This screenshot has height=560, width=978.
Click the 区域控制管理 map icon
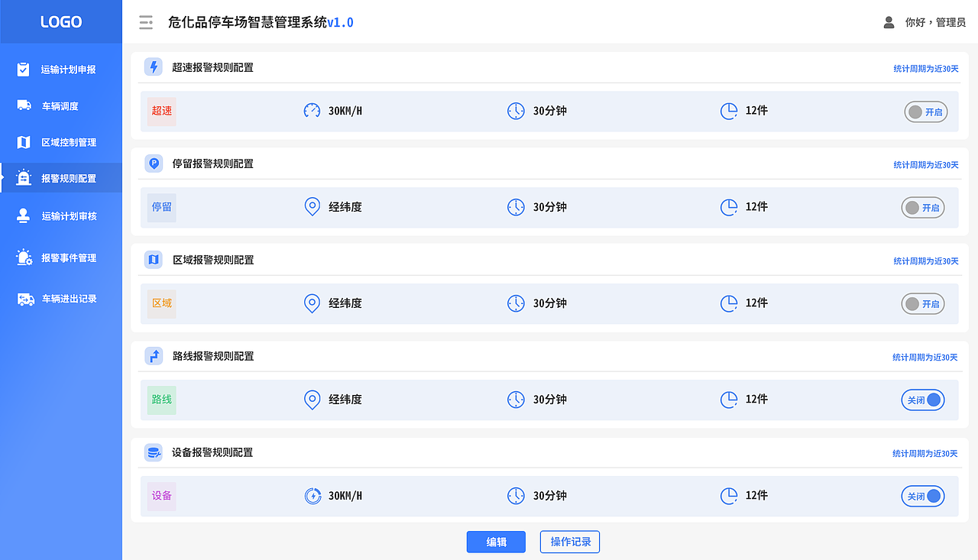[x=24, y=142]
